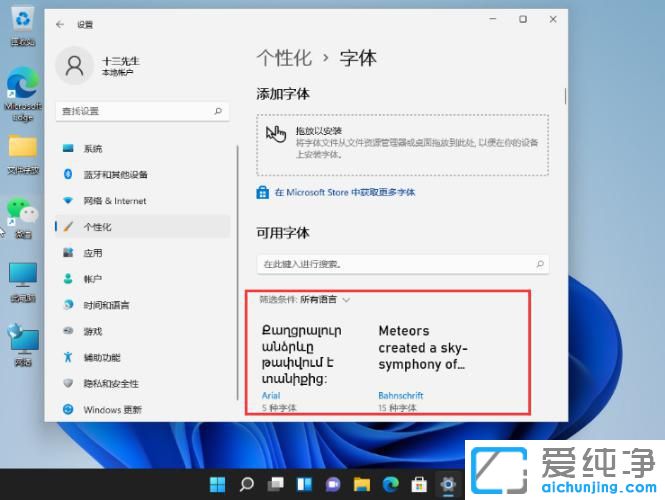Open the yellow folder on the desktop

[x=23, y=155]
